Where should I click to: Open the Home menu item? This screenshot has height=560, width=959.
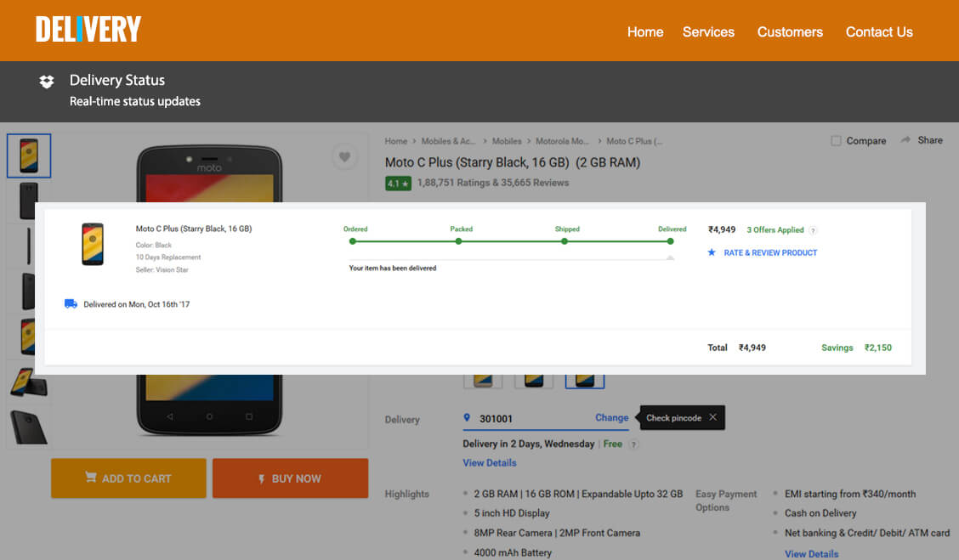pos(645,31)
